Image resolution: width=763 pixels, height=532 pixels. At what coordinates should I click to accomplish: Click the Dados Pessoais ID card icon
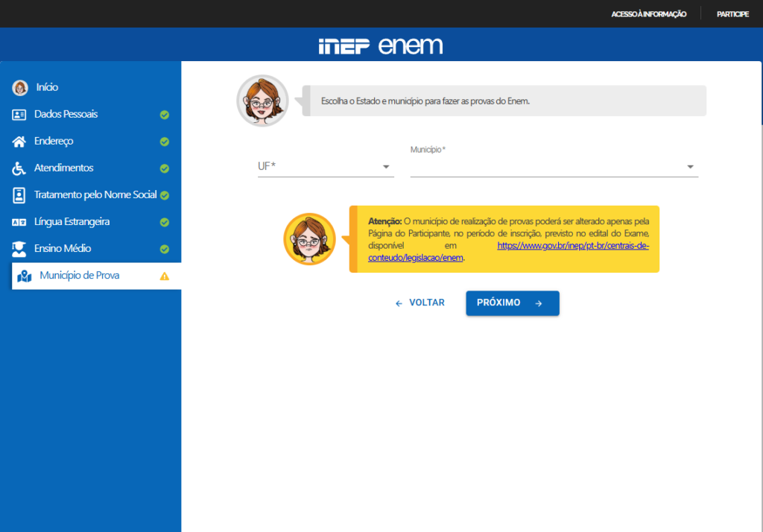(x=19, y=115)
